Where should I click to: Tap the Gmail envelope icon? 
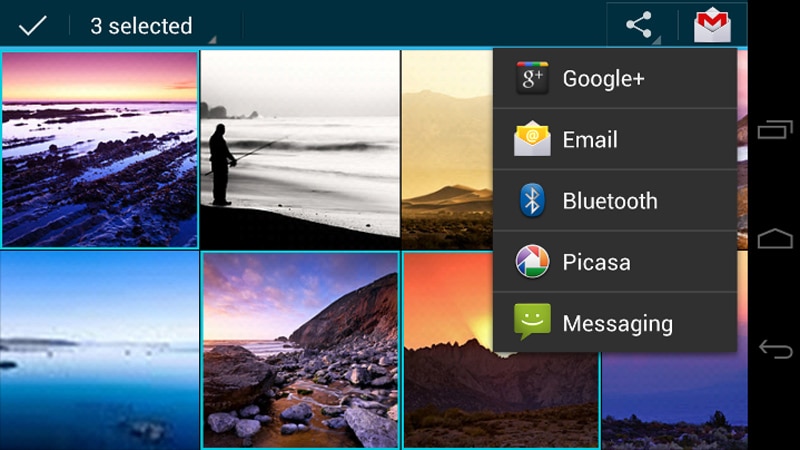coord(712,25)
